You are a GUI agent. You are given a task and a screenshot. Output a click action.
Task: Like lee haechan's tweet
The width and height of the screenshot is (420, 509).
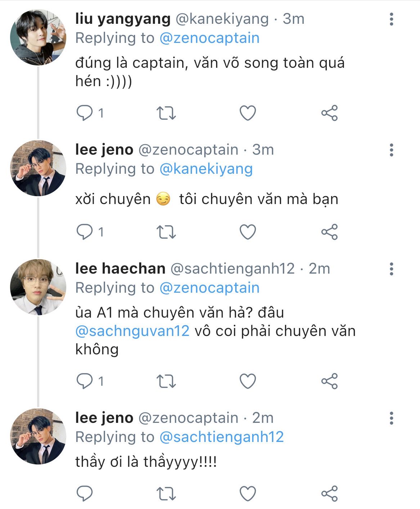point(248,381)
